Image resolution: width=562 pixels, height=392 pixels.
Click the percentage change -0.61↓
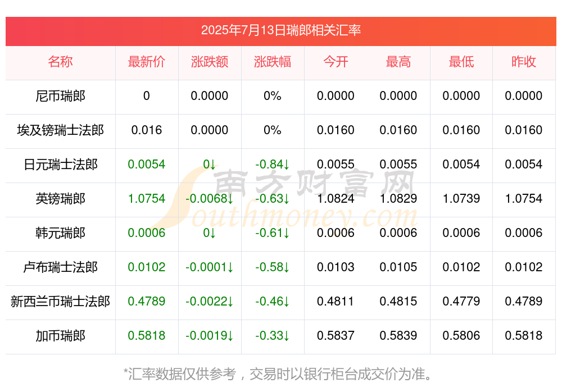coord(273,233)
